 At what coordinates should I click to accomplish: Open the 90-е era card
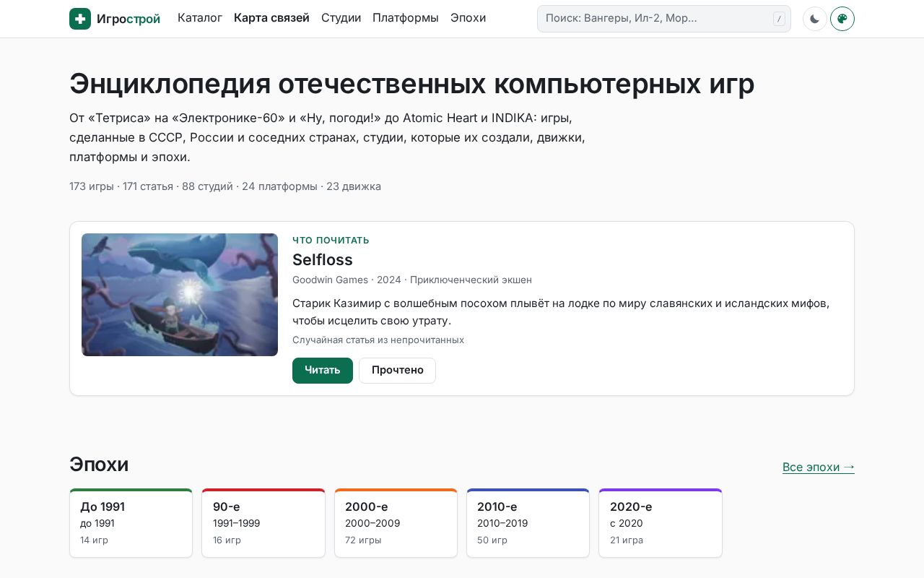(x=263, y=523)
